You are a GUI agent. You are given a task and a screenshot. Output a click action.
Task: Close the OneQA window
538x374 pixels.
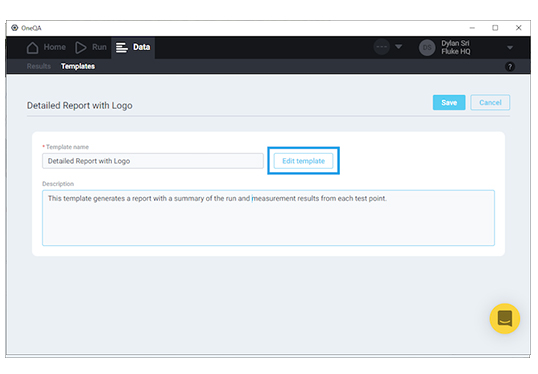518,28
